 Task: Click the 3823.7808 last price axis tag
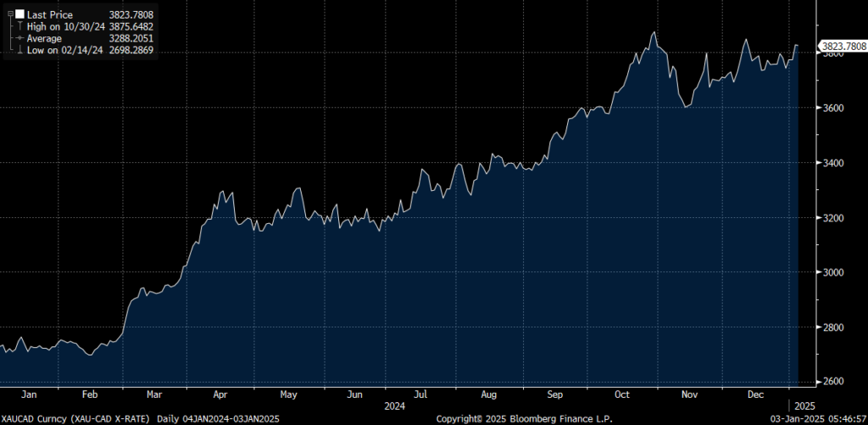tap(843, 46)
